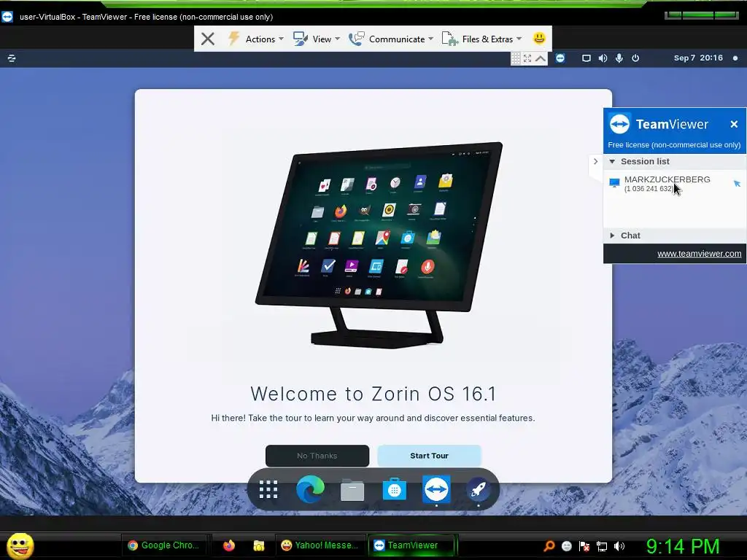
Task: Click the TeamViewer window title bar icon
Action: [7, 17]
